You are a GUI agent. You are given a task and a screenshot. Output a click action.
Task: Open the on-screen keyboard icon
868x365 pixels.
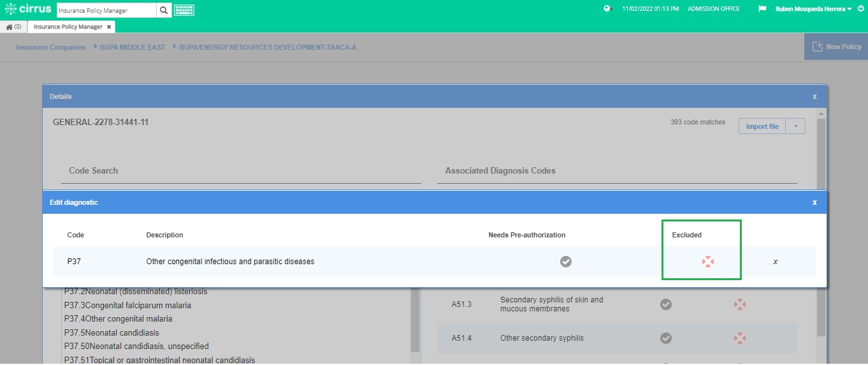click(x=184, y=10)
